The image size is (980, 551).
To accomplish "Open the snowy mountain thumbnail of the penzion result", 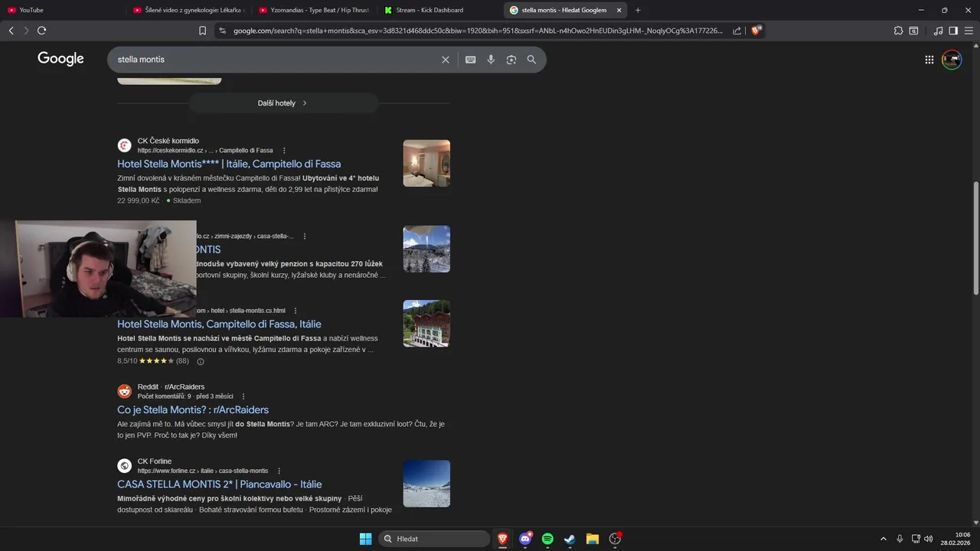I will [x=426, y=249].
